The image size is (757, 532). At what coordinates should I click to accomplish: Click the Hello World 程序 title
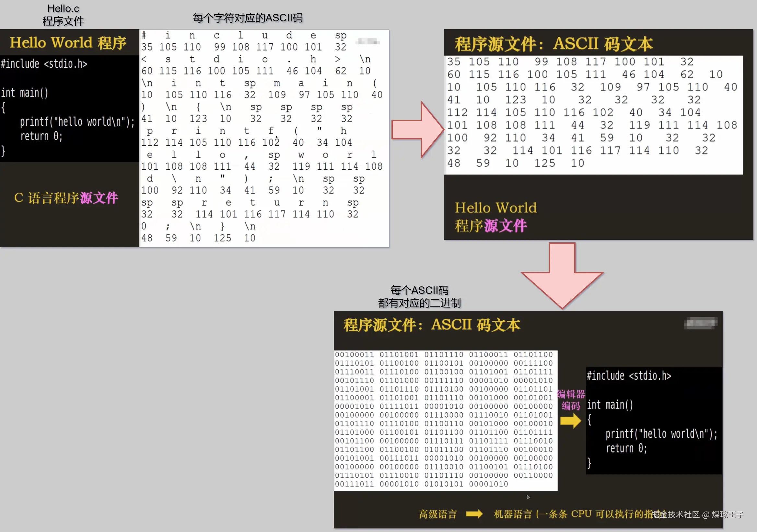pos(68,43)
